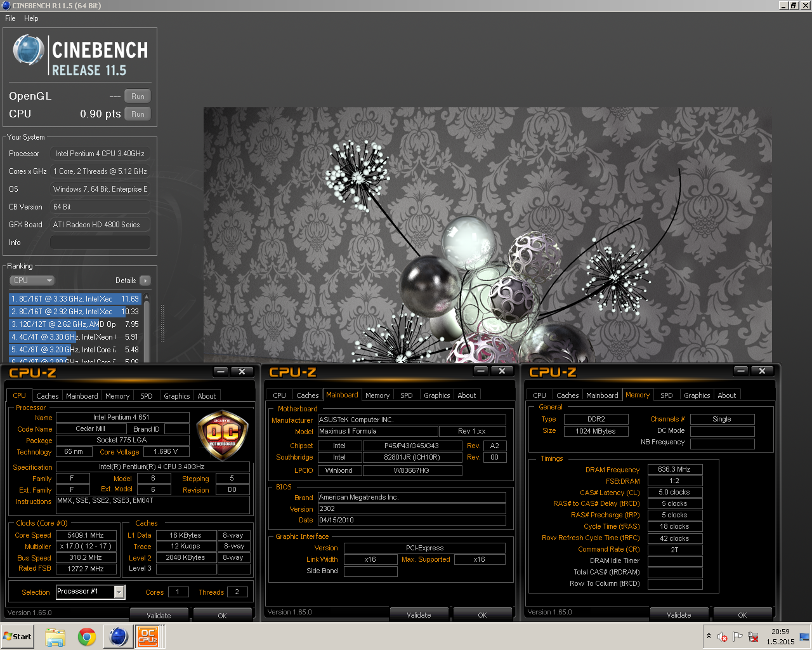The width and height of the screenshot is (812, 650).
Task: Close the right CPU-Z window
Action: (x=762, y=371)
